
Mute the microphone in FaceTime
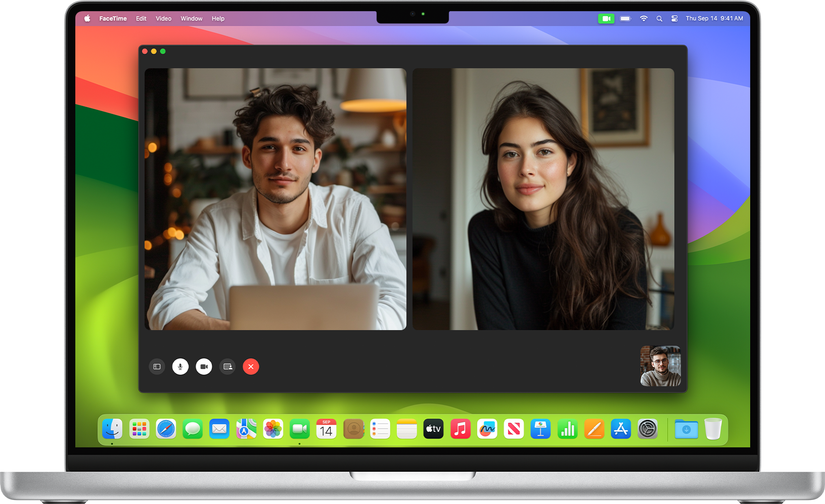(x=180, y=366)
